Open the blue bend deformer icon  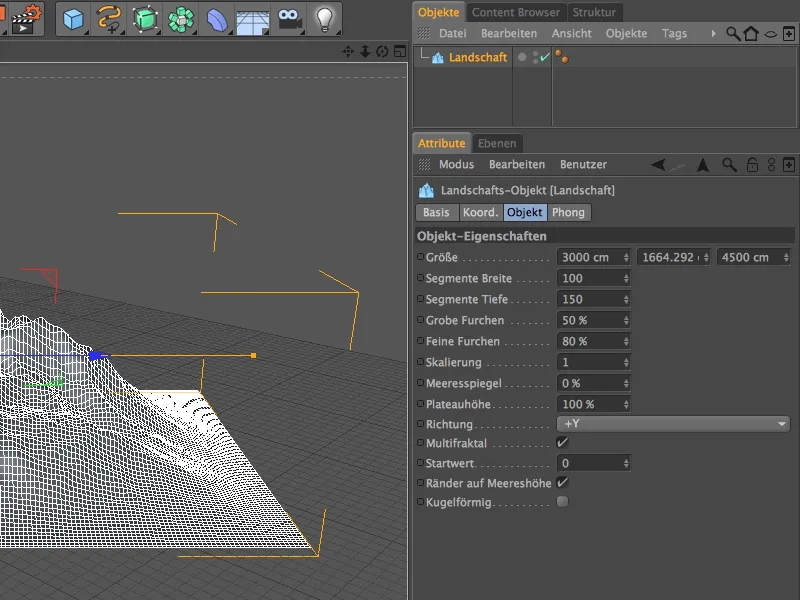[217, 20]
